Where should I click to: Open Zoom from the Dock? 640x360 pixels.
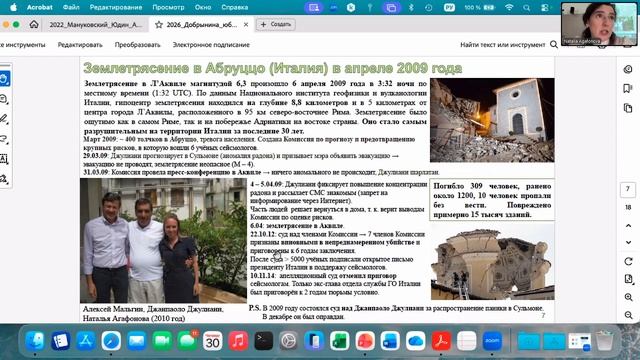(492, 341)
